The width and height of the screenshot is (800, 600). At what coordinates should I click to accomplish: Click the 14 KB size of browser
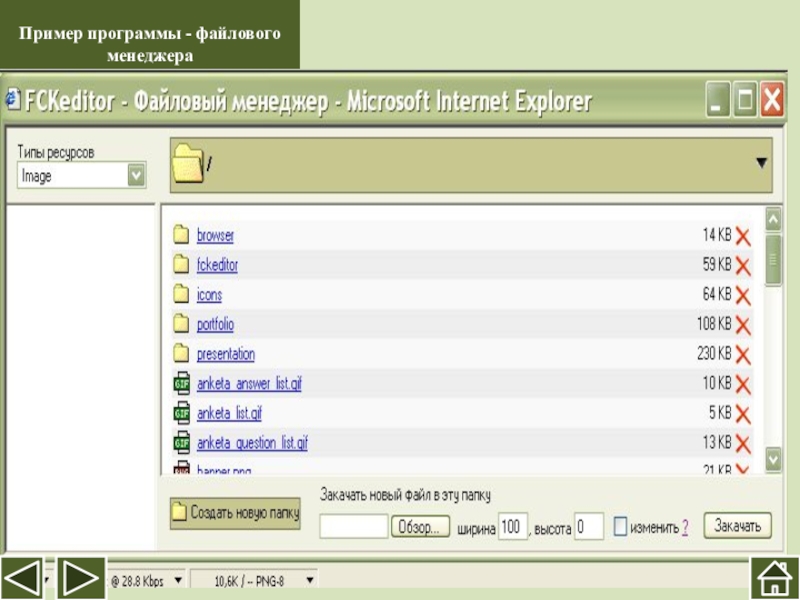tap(717, 235)
